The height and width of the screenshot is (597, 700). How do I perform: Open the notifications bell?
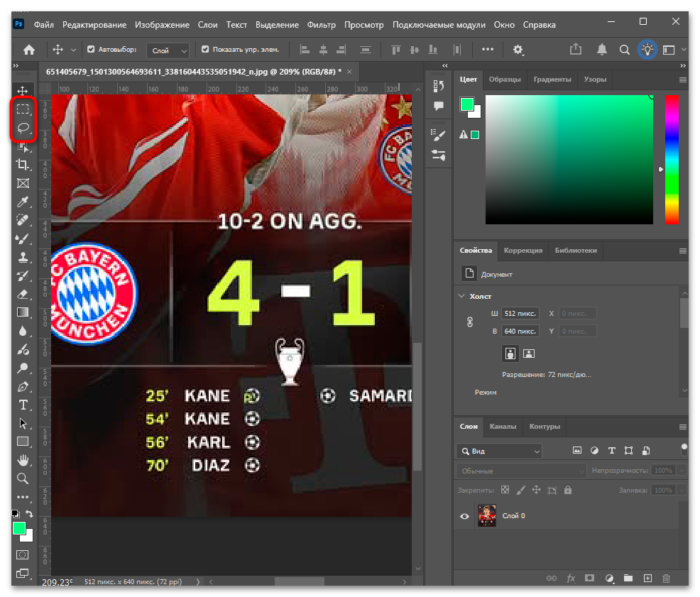point(602,49)
